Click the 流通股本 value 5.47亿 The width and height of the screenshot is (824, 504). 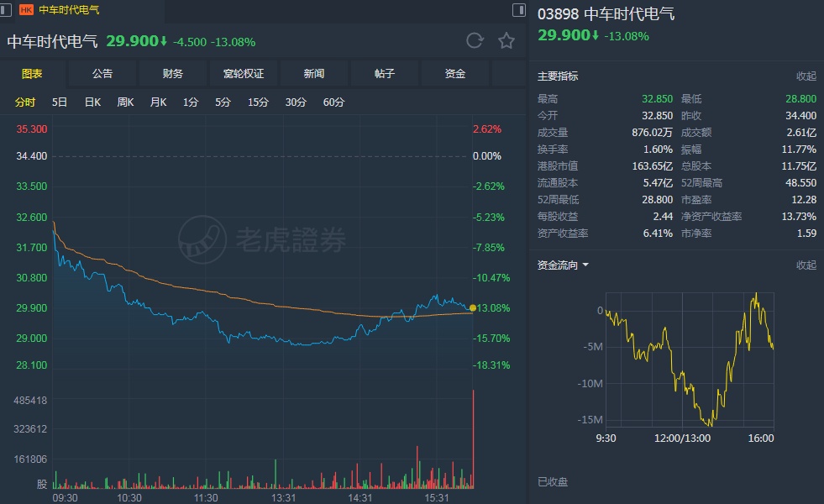pyautogui.click(x=658, y=183)
